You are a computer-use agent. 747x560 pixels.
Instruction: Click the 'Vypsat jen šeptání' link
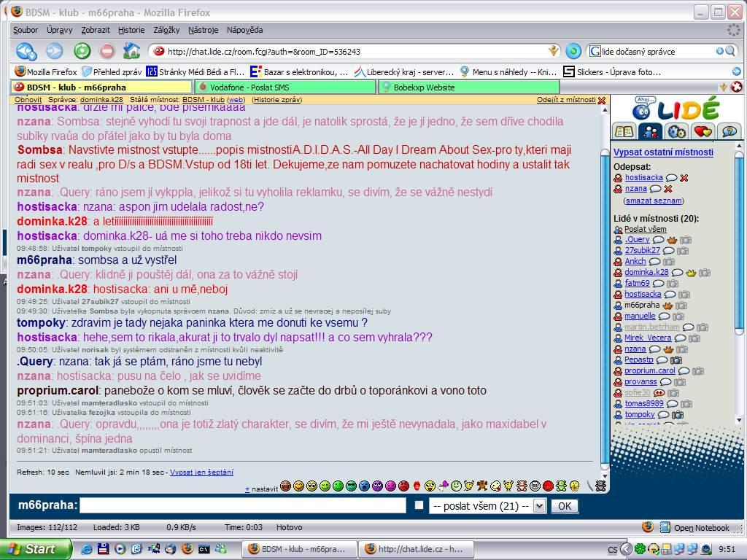[x=201, y=472]
